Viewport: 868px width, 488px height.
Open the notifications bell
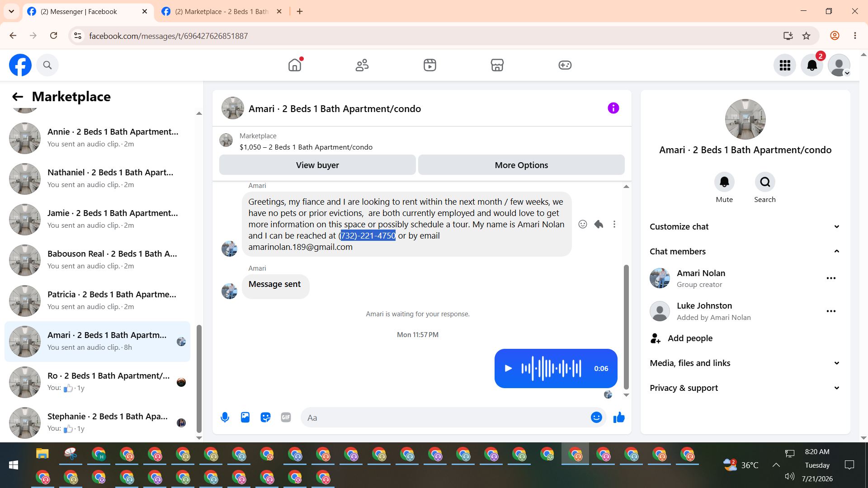click(x=812, y=65)
